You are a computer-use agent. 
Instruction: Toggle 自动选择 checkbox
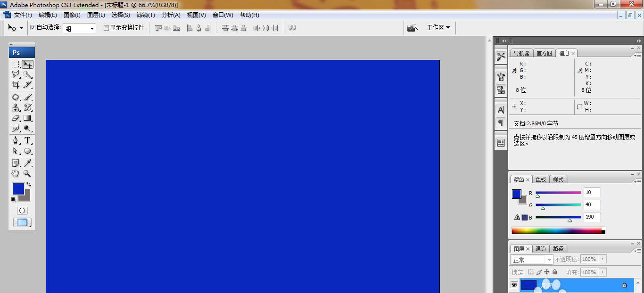pos(33,28)
